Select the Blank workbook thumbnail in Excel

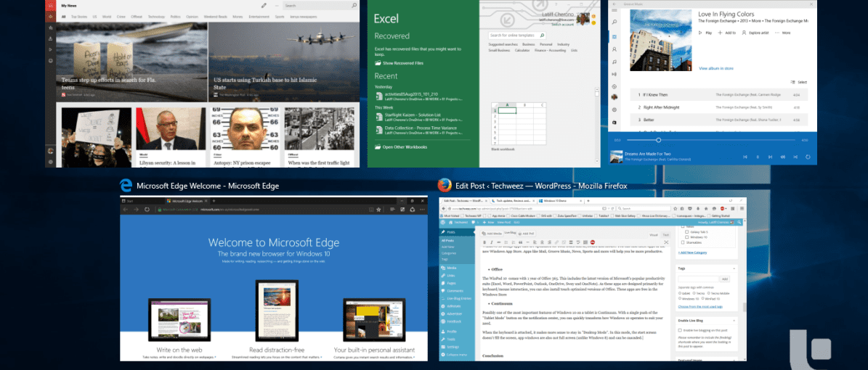518,123
